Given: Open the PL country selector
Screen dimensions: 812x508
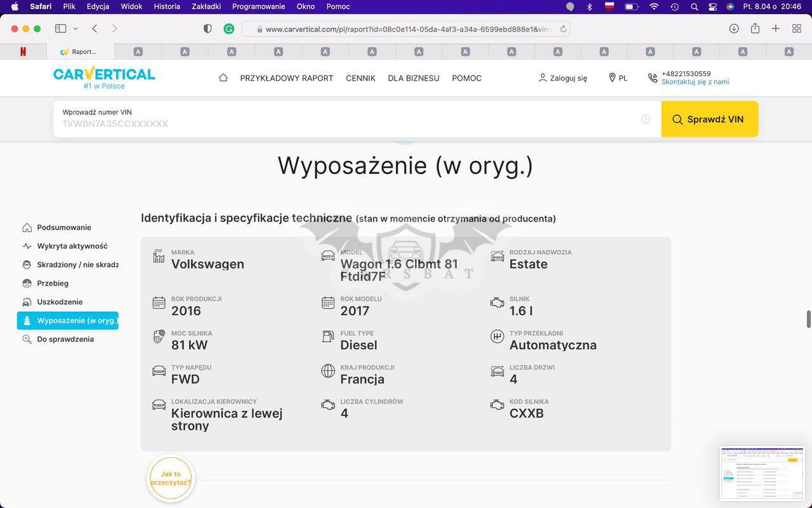Looking at the screenshot, I should [x=618, y=78].
